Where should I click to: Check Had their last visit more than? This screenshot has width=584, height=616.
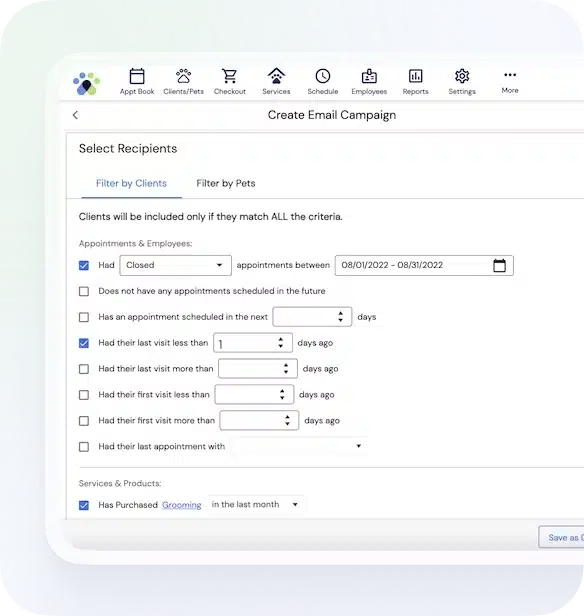click(84, 369)
